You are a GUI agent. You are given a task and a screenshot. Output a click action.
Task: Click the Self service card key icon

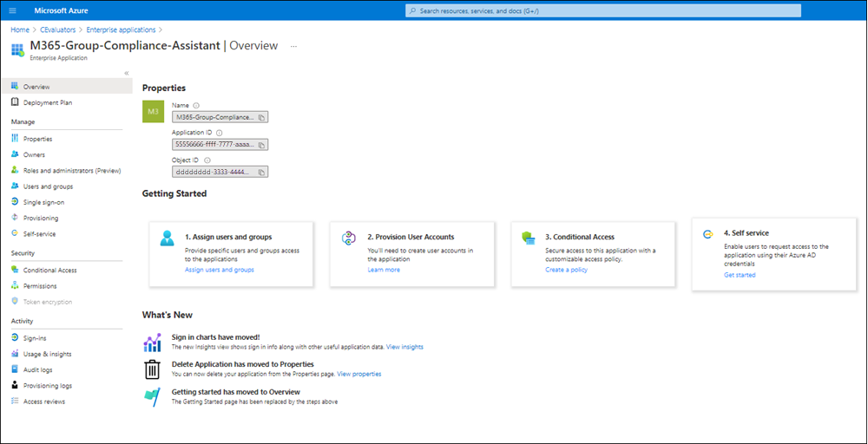tap(708, 234)
